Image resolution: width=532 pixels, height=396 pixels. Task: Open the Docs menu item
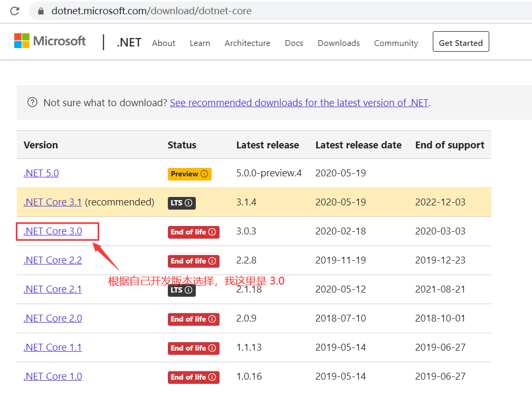pyautogui.click(x=294, y=43)
